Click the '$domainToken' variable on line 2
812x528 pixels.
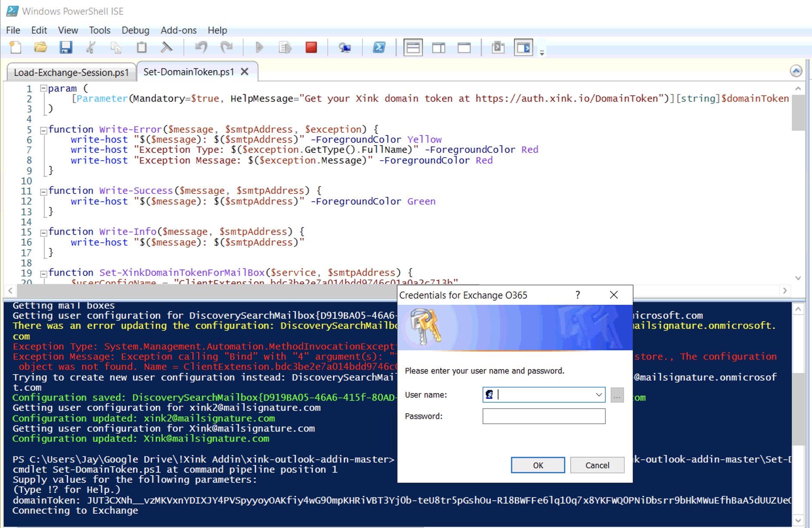[755, 99]
